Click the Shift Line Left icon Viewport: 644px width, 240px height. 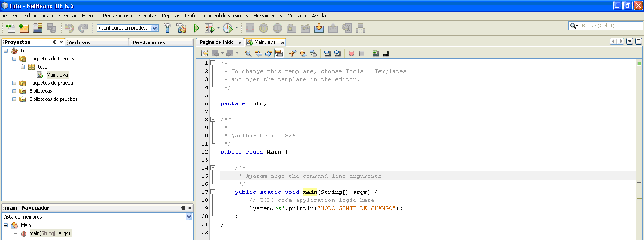point(327,53)
